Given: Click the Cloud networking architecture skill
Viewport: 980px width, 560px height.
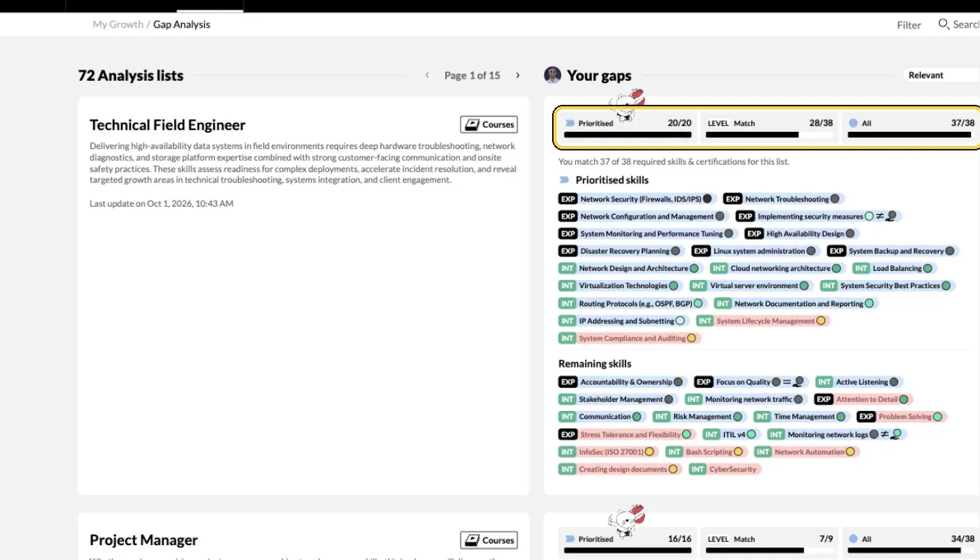Looking at the screenshot, I should (x=777, y=269).
